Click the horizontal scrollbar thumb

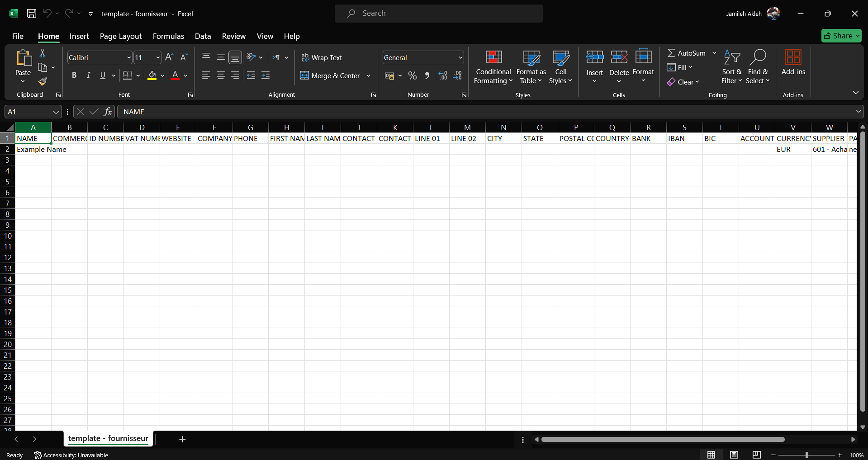pos(663,439)
